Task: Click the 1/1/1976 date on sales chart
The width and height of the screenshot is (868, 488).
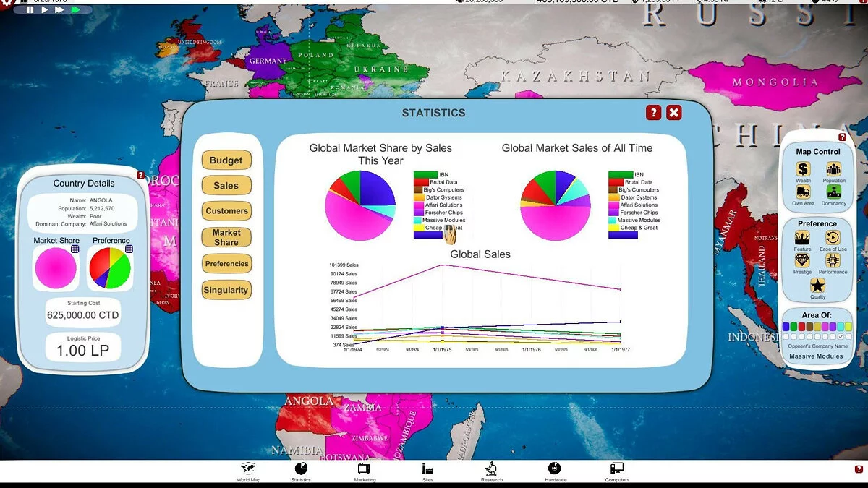Action: pyautogui.click(x=532, y=349)
